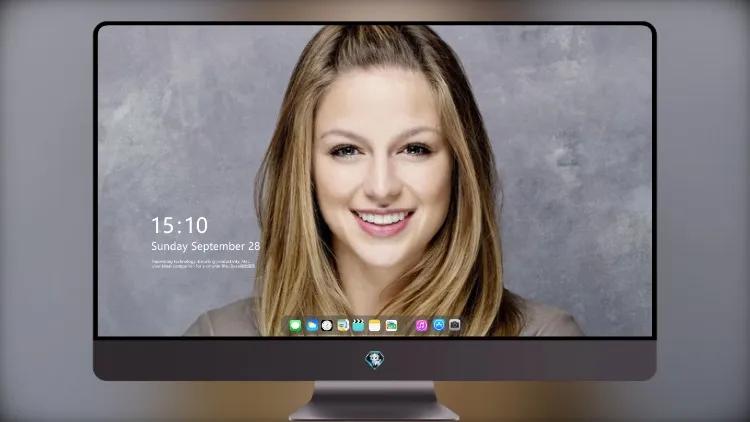750x422 pixels.
Task: Open the Camera app in the dock
Action: point(454,325)
